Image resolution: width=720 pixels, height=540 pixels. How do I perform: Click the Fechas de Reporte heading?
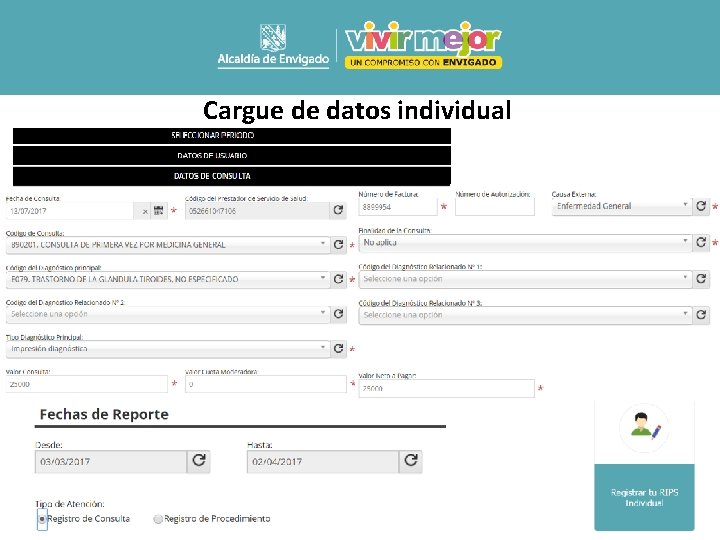coord(104,414)
